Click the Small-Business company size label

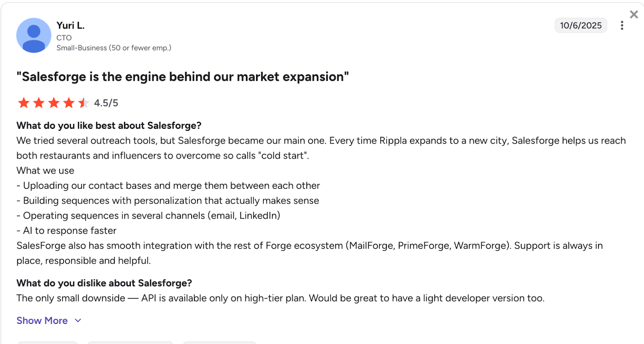114,48
